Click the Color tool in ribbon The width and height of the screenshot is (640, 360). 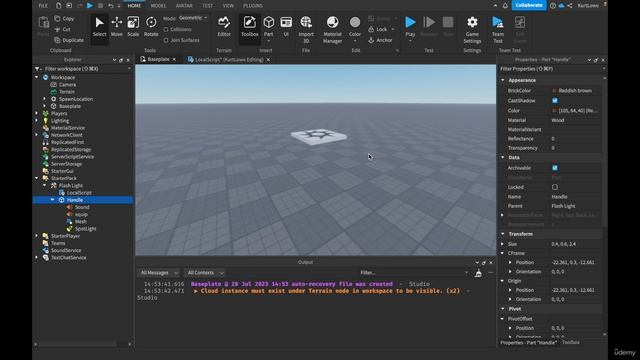(x=355, y=29)
